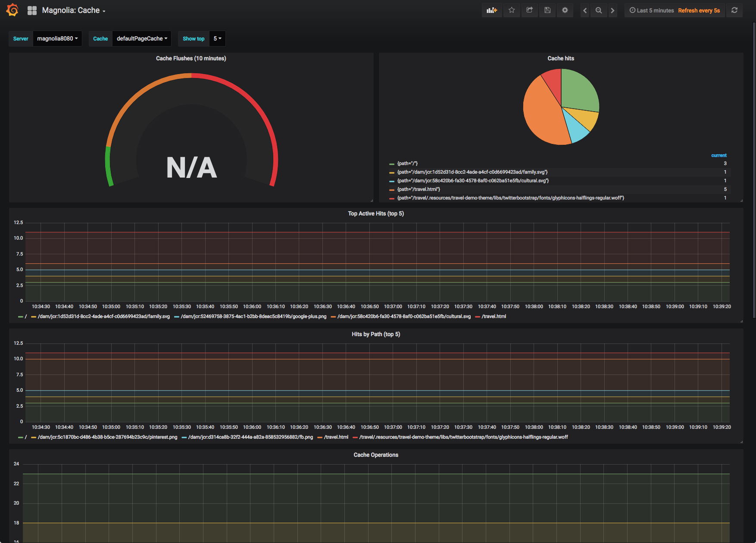Click the Refresh every 5s link
This screenshot has height=543, width=756.
click(x=699, y=10)
